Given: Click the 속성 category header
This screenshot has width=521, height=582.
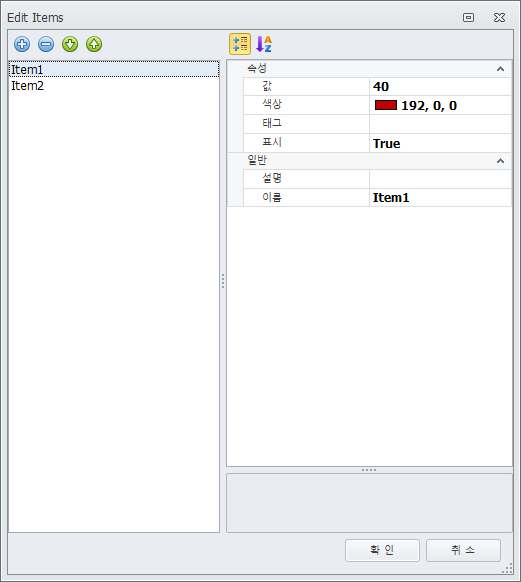Looking at the screenshot, I should 369,69.
